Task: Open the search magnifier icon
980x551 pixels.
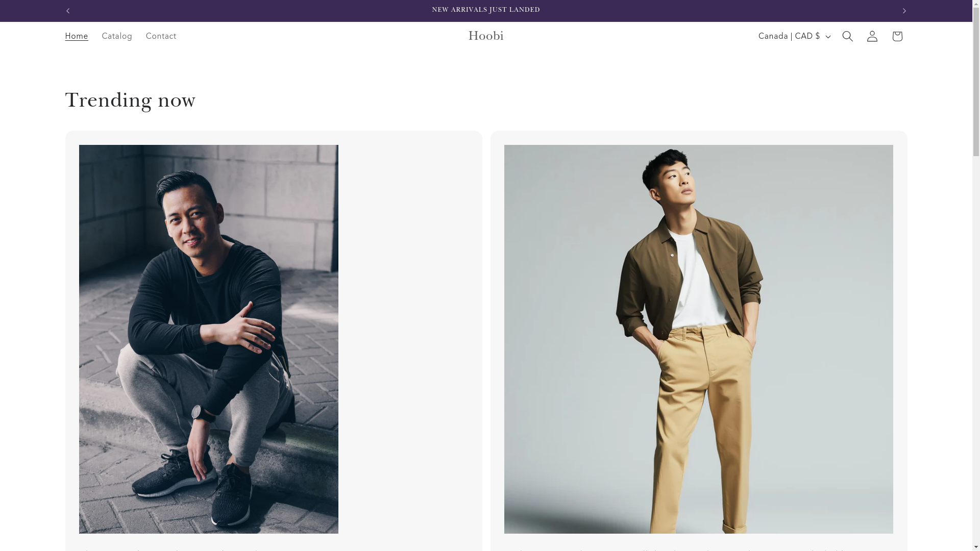Action: 847,36
